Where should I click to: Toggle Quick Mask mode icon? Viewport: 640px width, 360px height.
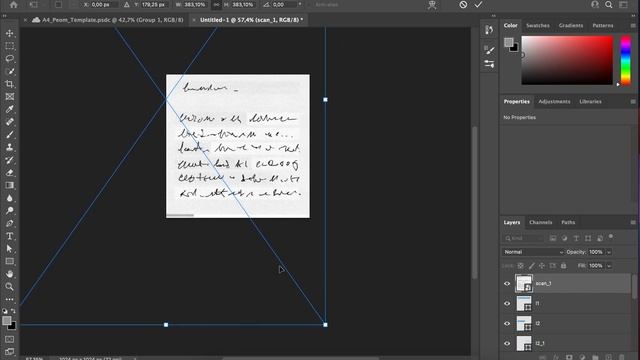pyautogui.click(x=9, y=339)
